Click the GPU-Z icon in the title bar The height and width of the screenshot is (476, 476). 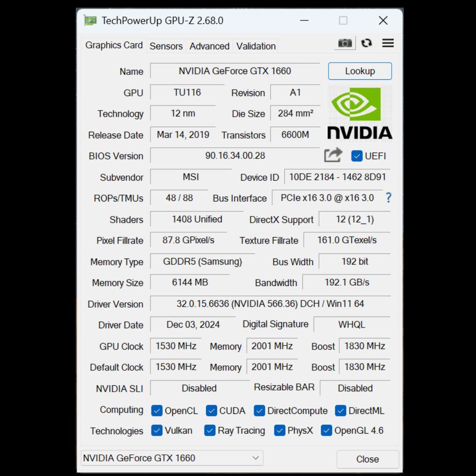(90, 20)
